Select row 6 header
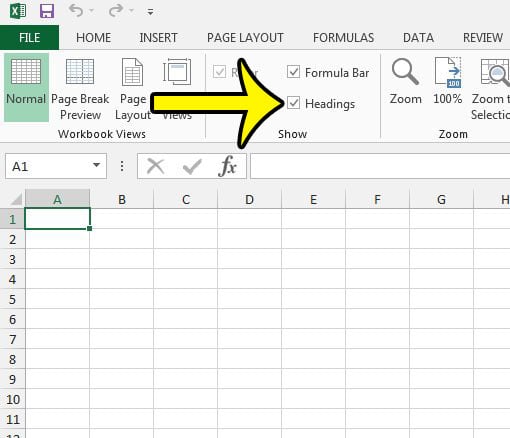Viewport: 510px width, 438px height. coord(12,319)
